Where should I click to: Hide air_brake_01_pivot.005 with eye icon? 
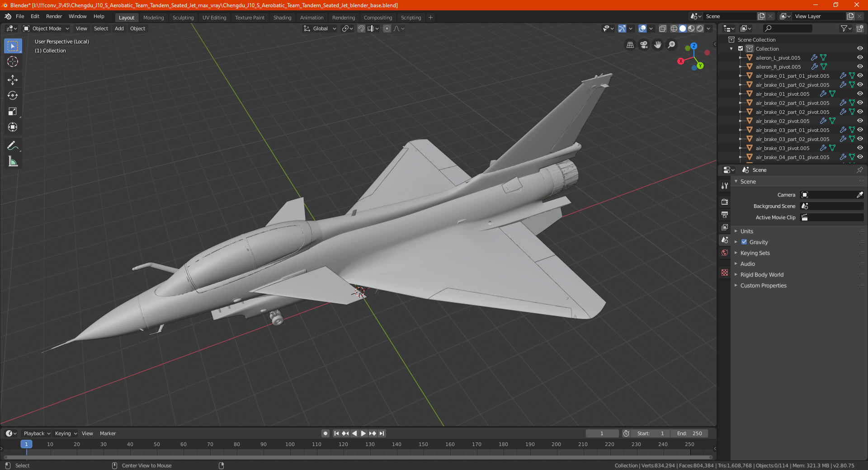860,94
